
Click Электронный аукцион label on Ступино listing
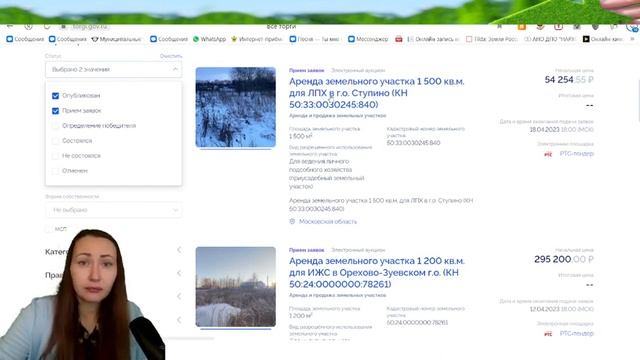click(x=358, y=71)
